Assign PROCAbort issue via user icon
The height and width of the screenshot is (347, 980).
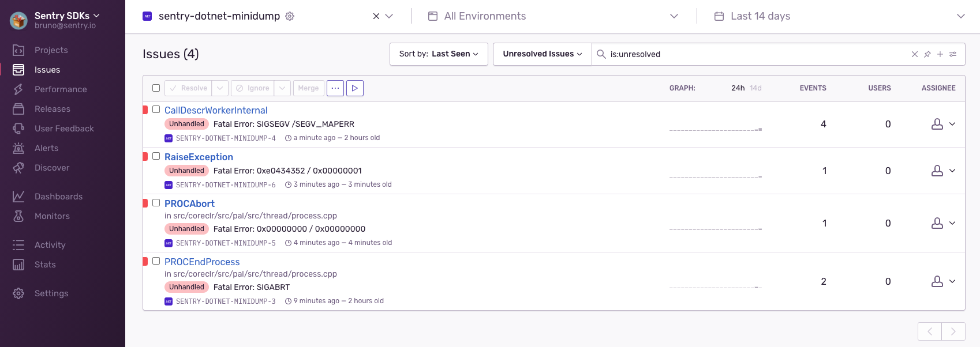click(937, 223)
